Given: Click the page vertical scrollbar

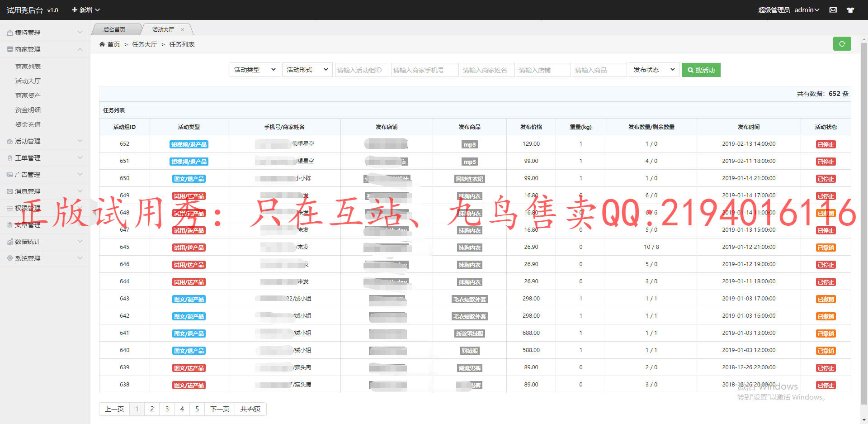Looking at the screenshot, I should (864, 226).
